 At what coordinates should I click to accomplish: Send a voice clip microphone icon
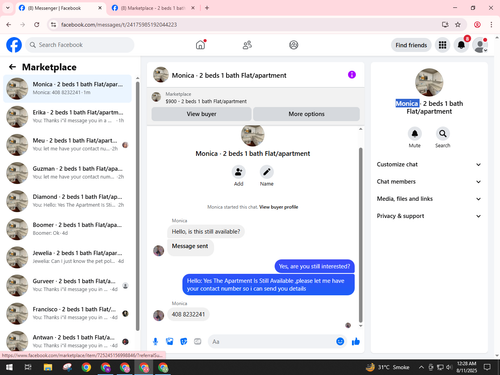pyautogui.click(x=155, y=341)
